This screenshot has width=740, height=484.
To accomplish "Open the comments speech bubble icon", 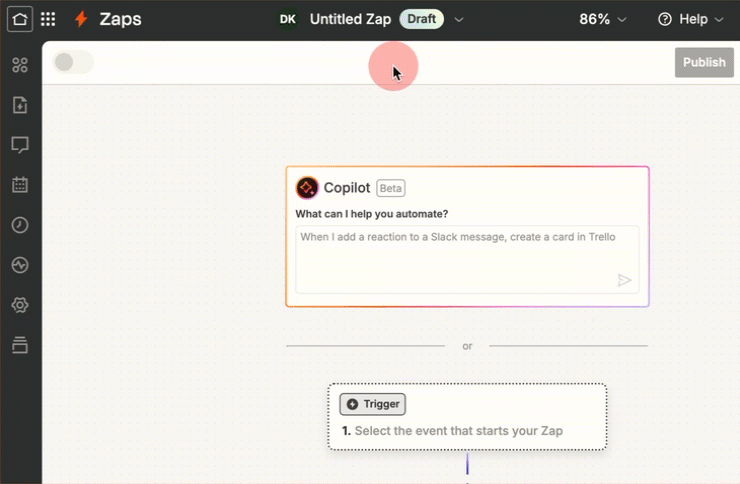I will (x=20, y=145).
